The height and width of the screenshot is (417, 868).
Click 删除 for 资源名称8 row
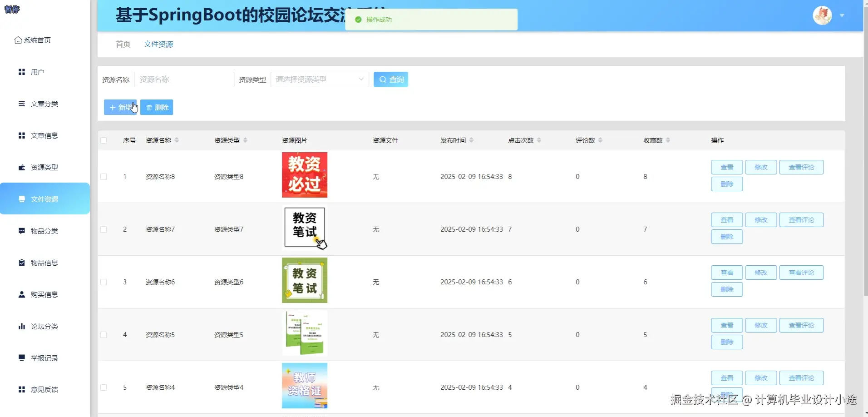727,184
